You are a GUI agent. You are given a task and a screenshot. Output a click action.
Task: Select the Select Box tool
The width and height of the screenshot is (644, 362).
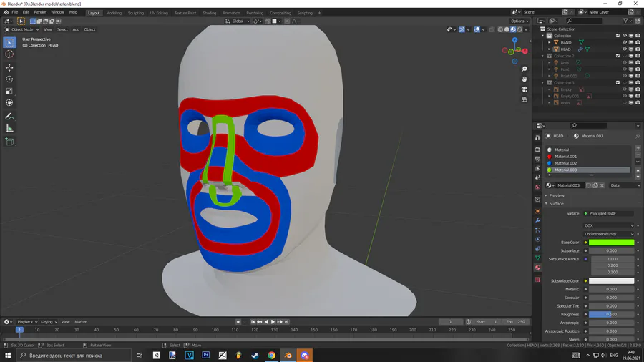coord(9,42)
